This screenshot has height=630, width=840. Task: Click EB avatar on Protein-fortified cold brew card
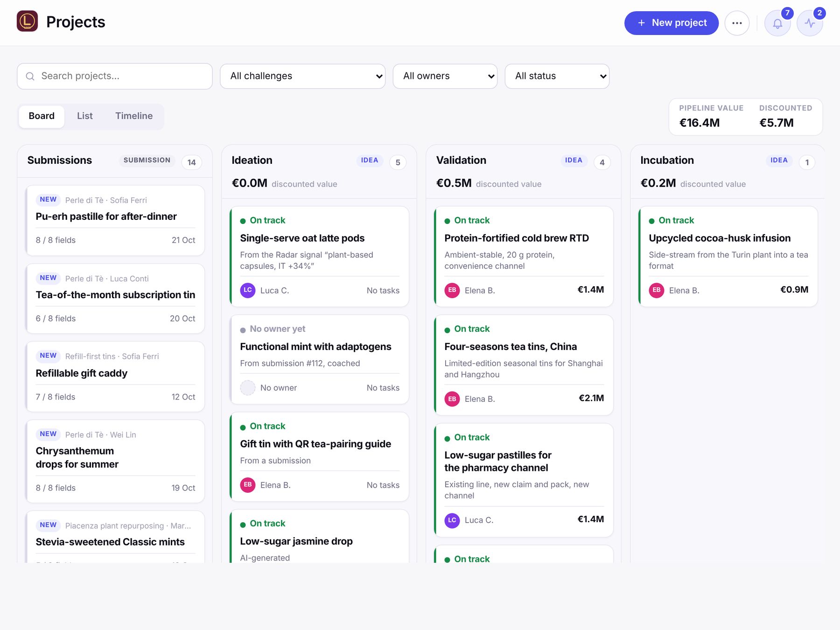[x=452, y=290]
